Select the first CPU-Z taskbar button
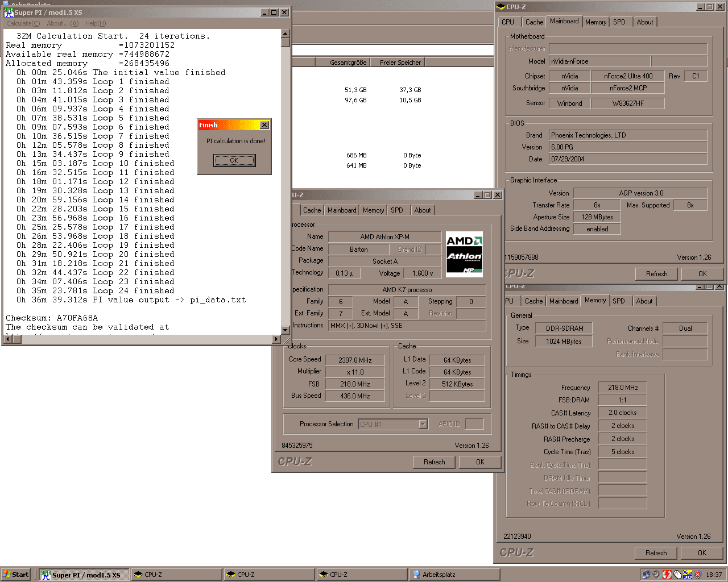 tap(176, 575)
